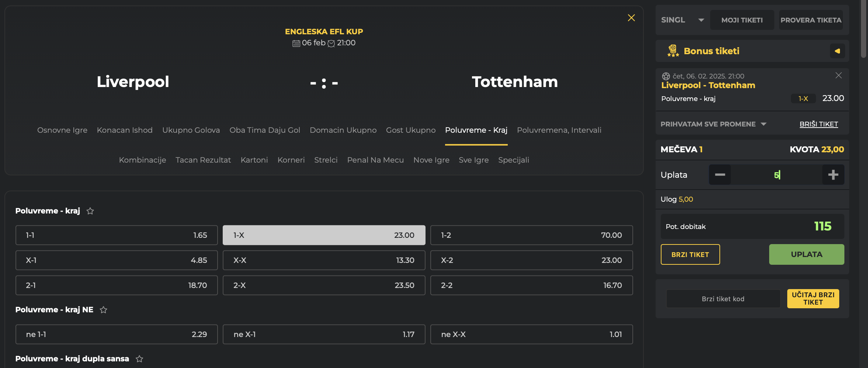Switch to Tacan Rezultat tab
This screenshot has height=368, width=868.
pos(203,160)
